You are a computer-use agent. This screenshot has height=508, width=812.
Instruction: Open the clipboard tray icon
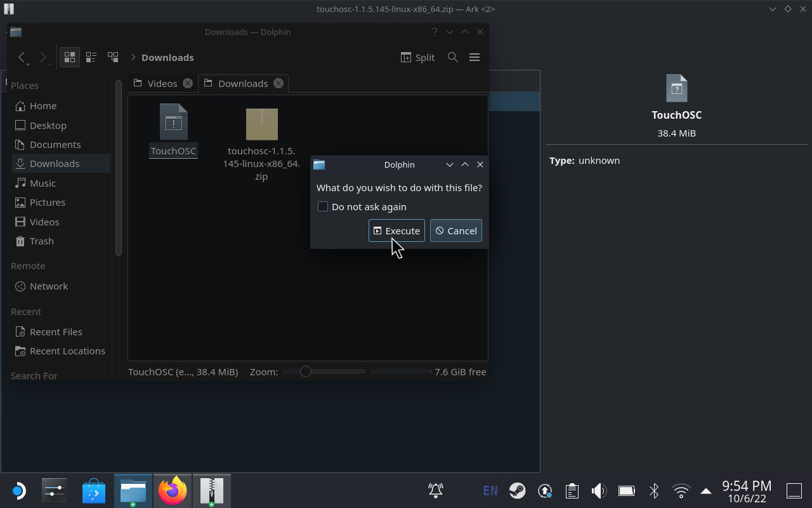click(x=572, y=490)
